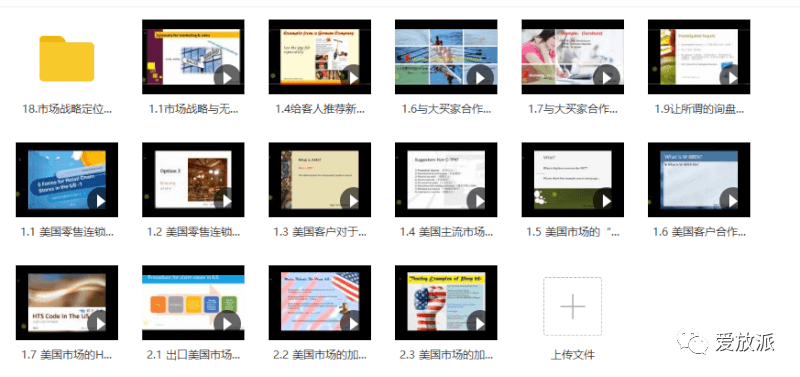Open the yellow 18.市场战略定位 folder icon

tap(67, 58)
